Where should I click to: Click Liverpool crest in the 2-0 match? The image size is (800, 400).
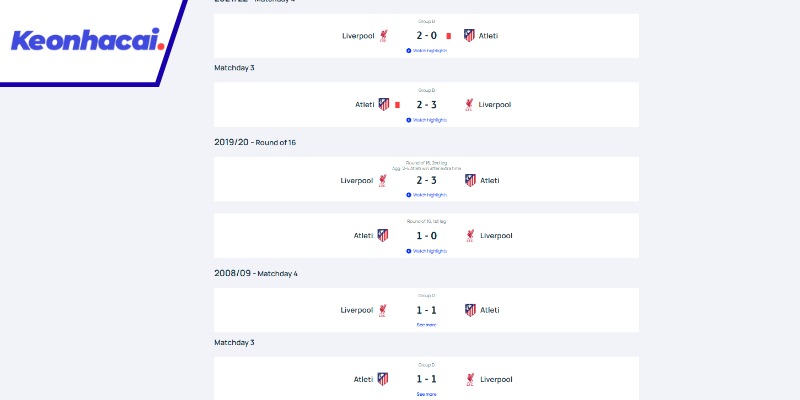point(383,36)
